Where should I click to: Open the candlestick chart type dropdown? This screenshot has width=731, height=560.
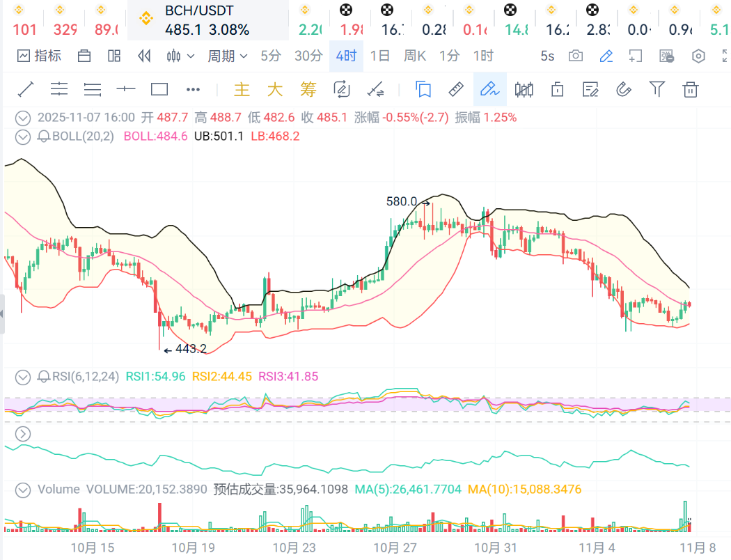180,56
